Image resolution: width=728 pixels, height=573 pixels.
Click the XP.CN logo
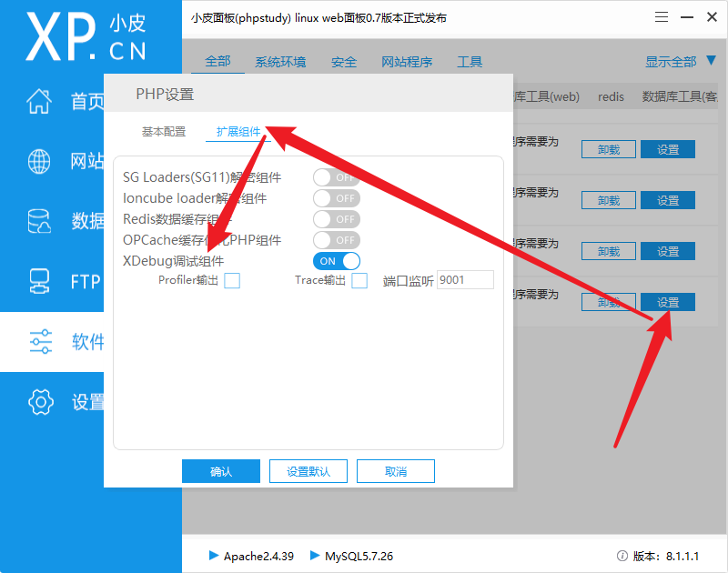[x=86, y=36]
